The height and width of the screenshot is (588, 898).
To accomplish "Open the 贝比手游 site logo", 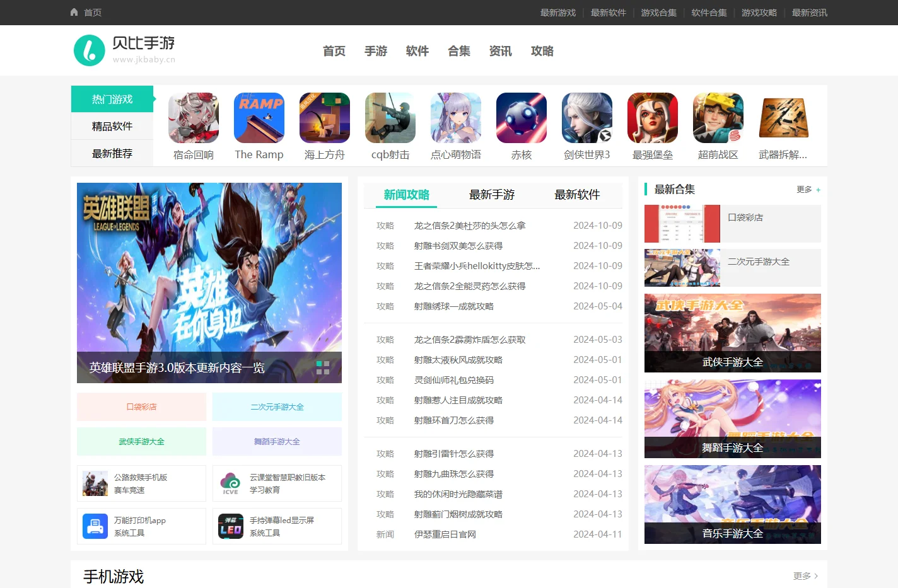I will (x=124, y=50).
